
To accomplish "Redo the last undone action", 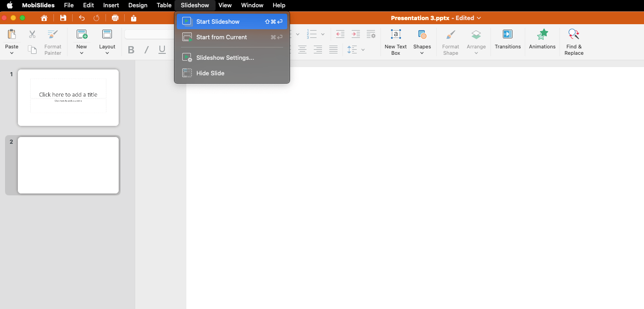I will (96, 18).
